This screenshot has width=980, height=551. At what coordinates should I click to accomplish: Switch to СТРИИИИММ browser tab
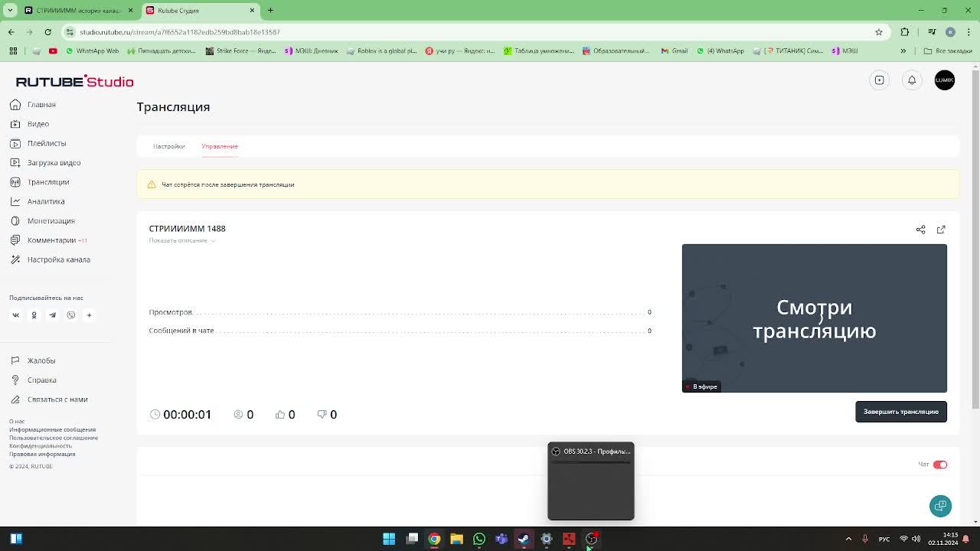(x=77, y=11)
